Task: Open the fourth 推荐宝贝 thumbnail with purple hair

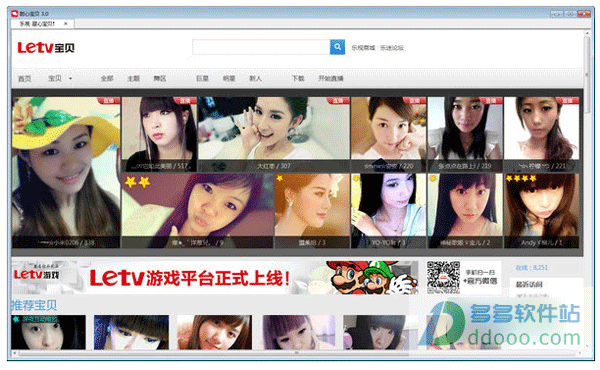Action: pos(298,332)
